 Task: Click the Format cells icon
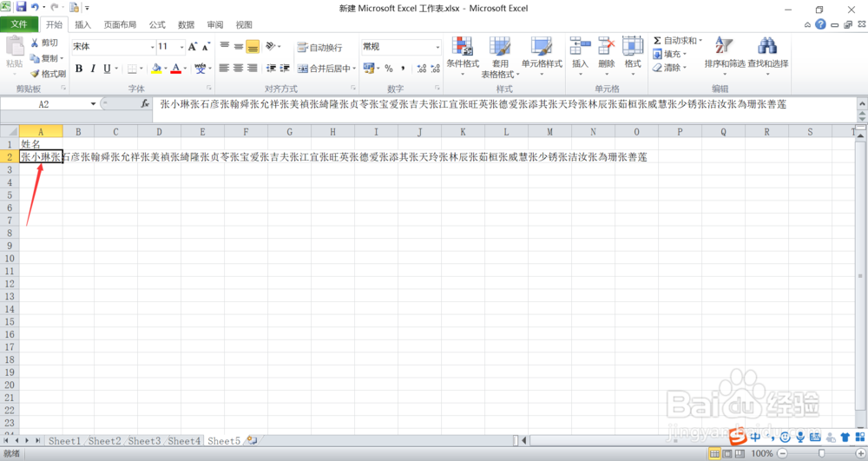pos(632,46)
